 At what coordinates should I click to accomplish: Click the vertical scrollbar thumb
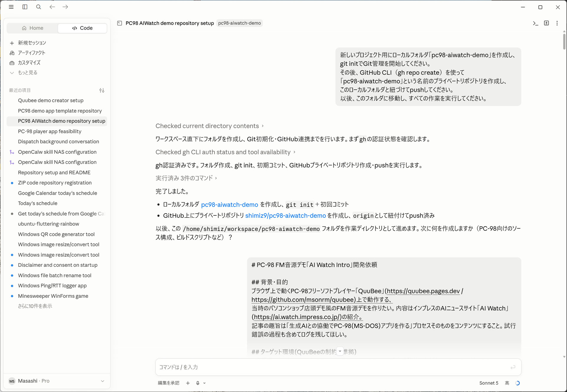click(x=564, y=41)
